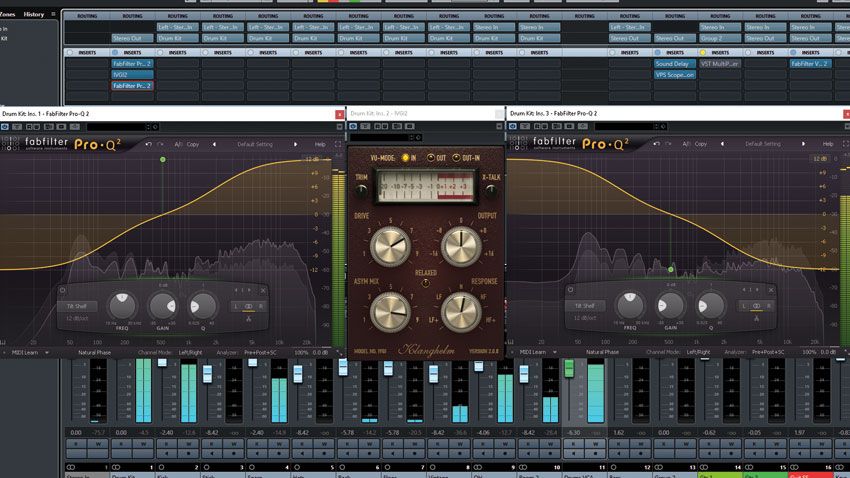Click undo arrow in left Pro-Q 2
850x478 pixels.
(x=147, y=144)
